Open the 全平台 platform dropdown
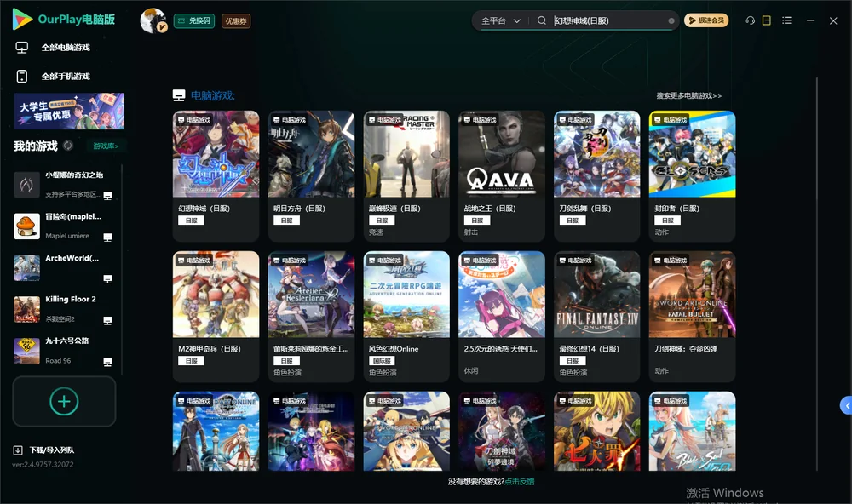This screenshot has width=852, height=504. point(500,20)
